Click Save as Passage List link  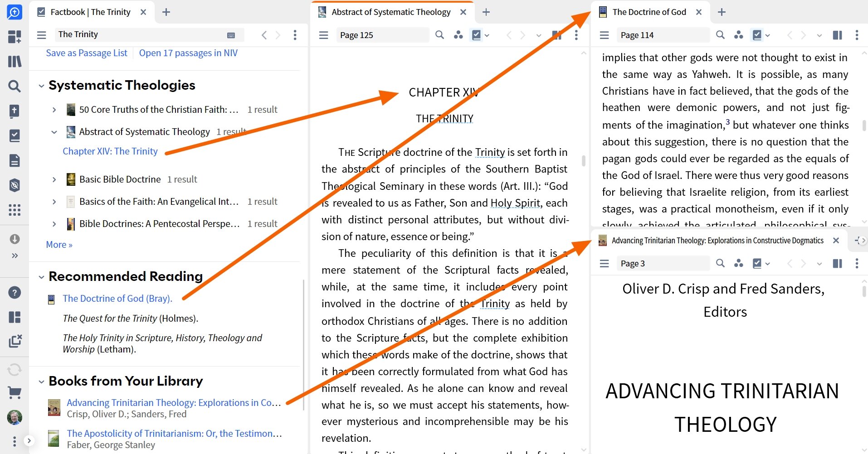tap(87, 53)
